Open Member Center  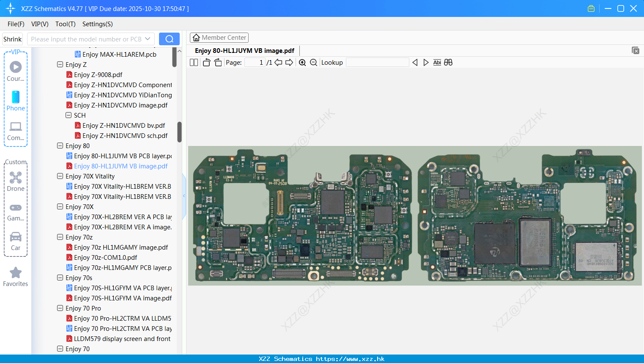219,38
